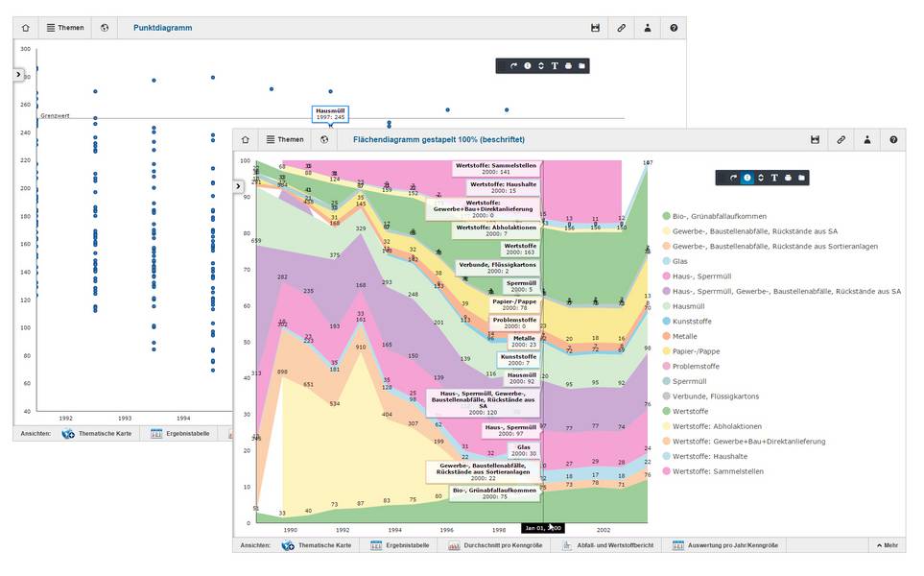The image size is (924, 576).
Task: Toggle the info labels button in area chart toolbar
Action: [x=746, y=178]
